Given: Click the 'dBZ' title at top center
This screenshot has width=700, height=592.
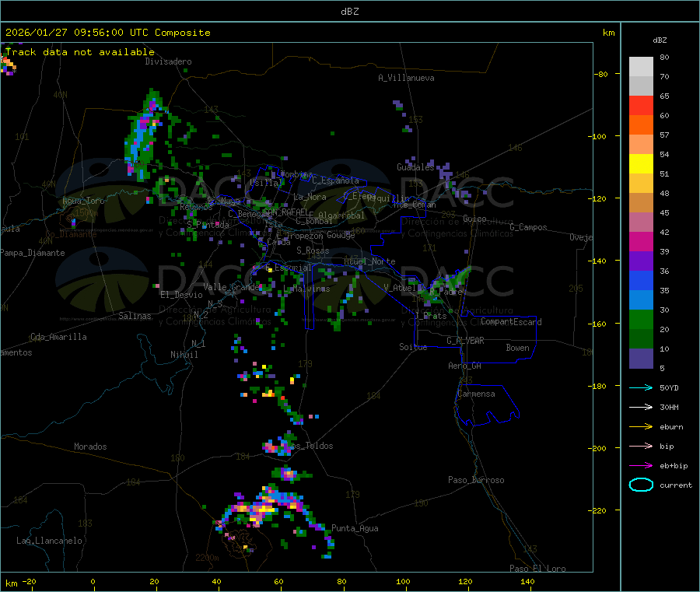Looking at the screenshot, I should (349, 12).
